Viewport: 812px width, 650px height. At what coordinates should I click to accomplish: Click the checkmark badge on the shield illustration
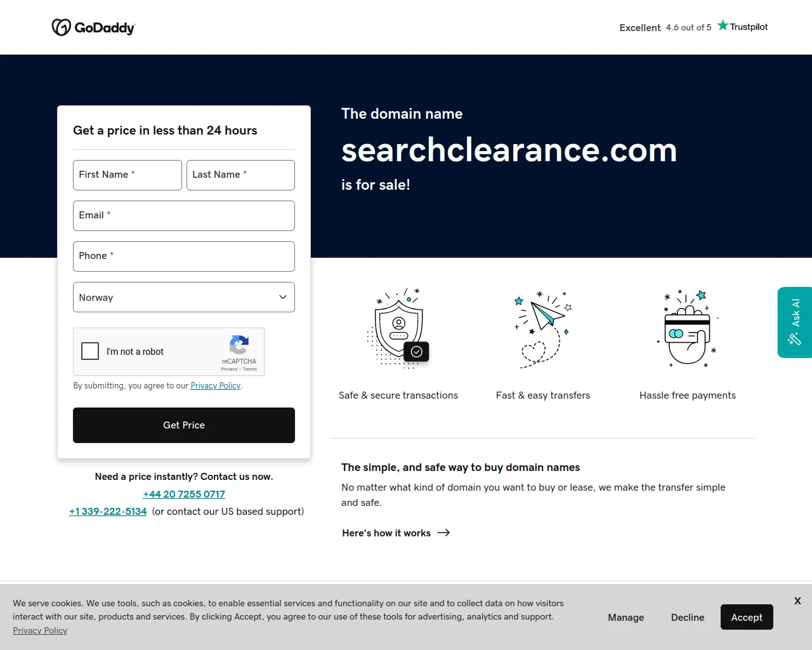[416, 351]
